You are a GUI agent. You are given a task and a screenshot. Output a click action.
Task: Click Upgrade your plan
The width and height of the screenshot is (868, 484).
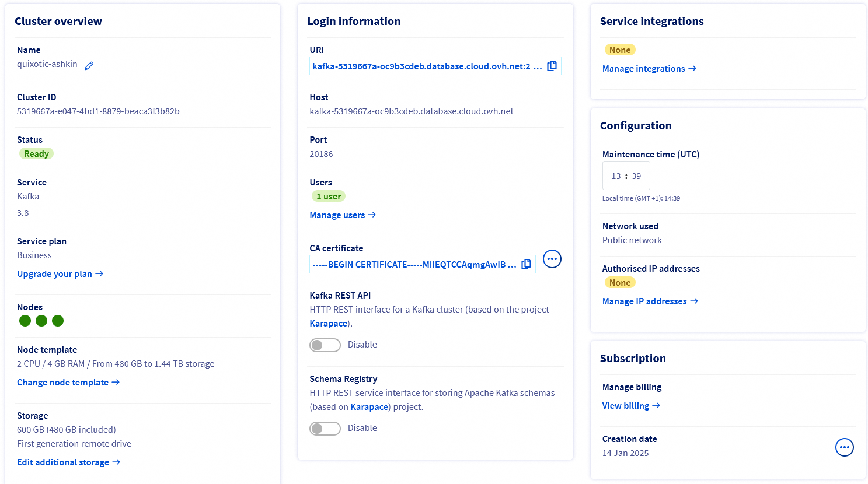tap(55, 273)
